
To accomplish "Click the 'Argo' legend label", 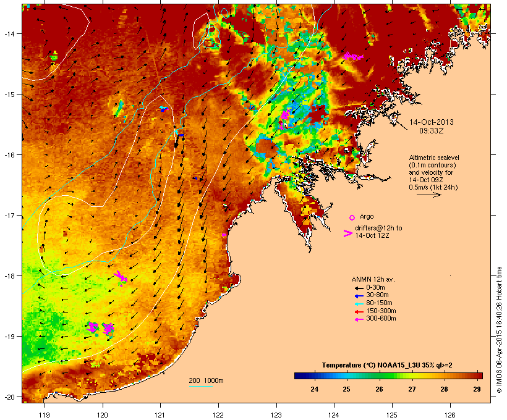I will [367, 216].
